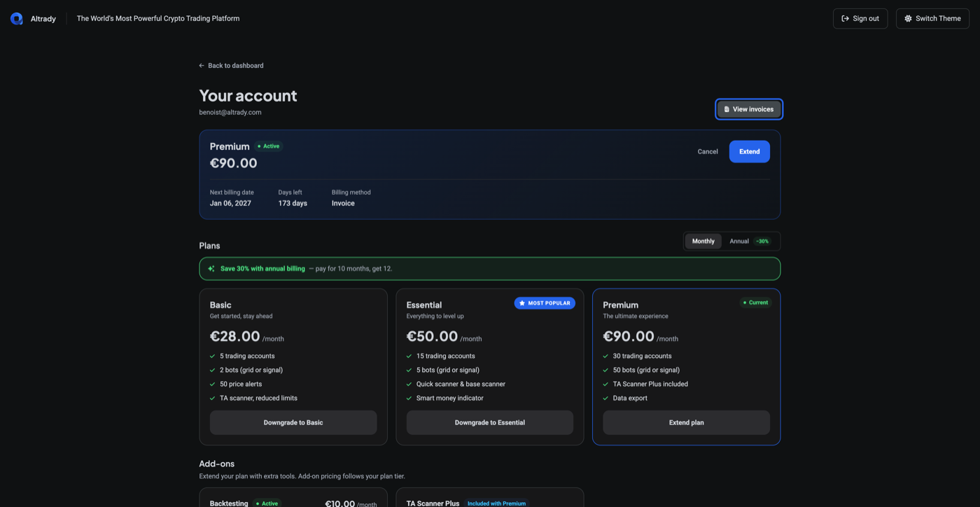The width and height of the screenshot is (980, 507).
Task: Click the 173 days value
Action: [293, 204]
